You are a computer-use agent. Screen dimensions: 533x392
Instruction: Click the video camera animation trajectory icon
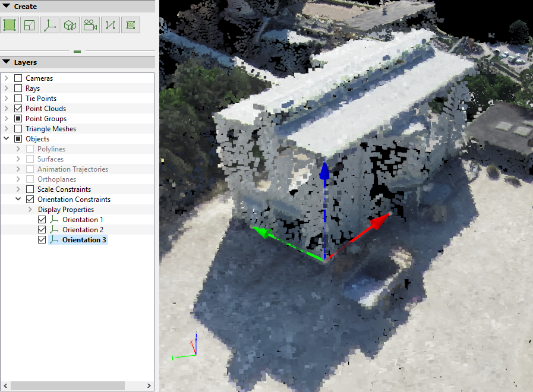(90, 25)
